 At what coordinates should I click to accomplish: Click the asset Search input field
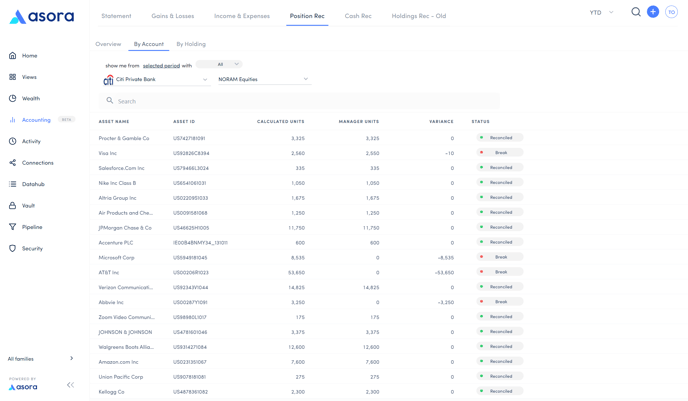click(300, 101)
